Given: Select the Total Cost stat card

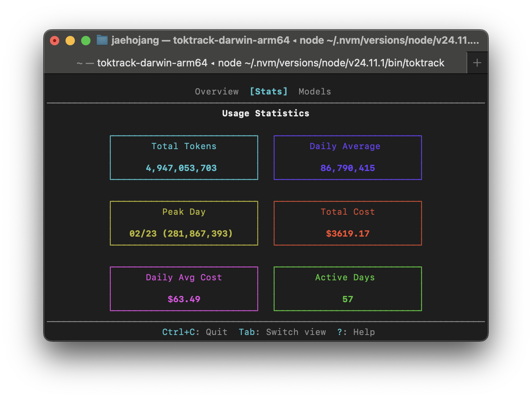Looking at the screenshot, I should pyautogui.click(x=348, y=223).
